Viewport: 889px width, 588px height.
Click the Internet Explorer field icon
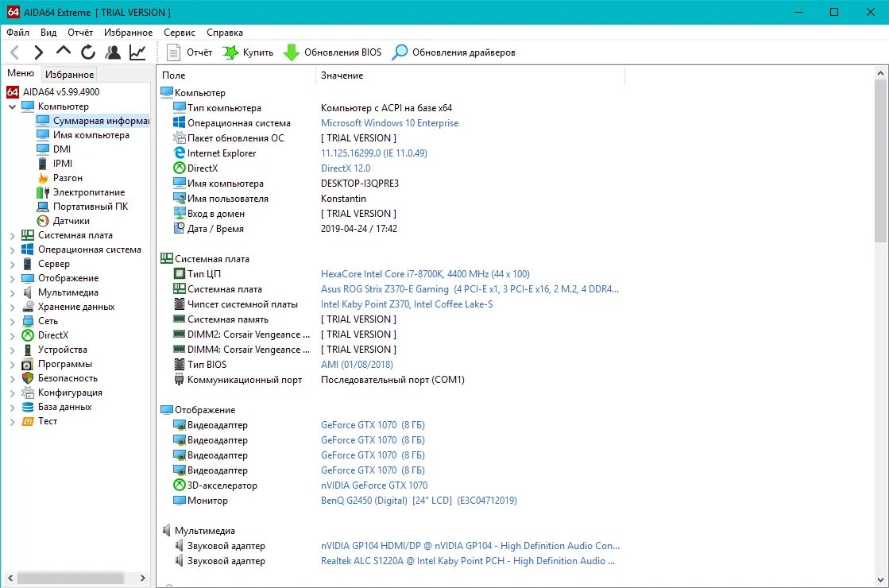(x=180, y=153)
